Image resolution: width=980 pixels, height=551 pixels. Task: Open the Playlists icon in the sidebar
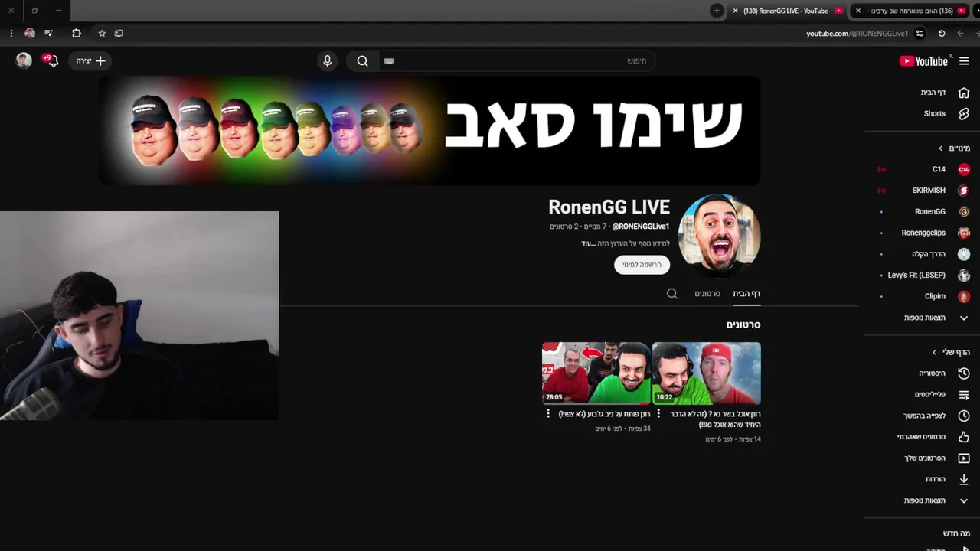964,395
